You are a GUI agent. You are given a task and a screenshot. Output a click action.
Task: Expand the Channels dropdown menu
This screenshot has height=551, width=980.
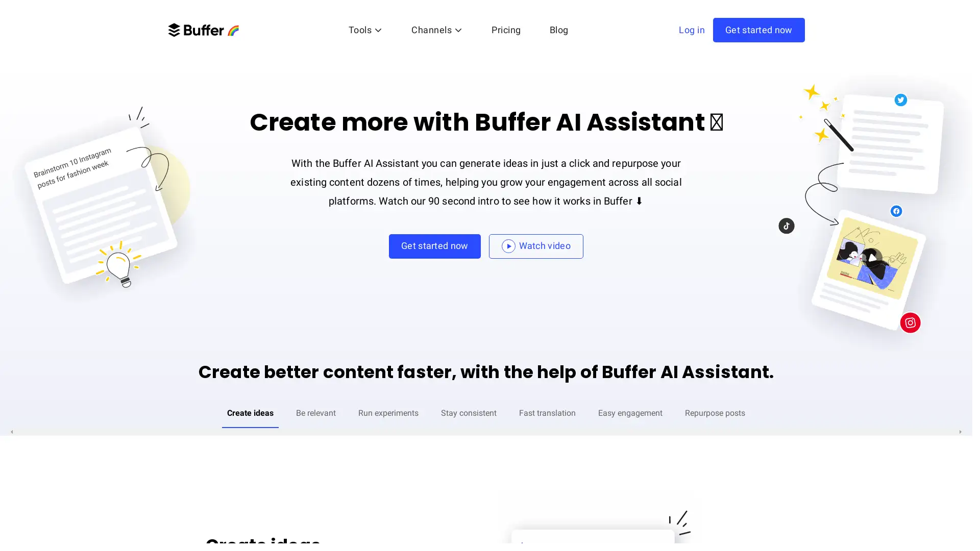click(437, 30)
